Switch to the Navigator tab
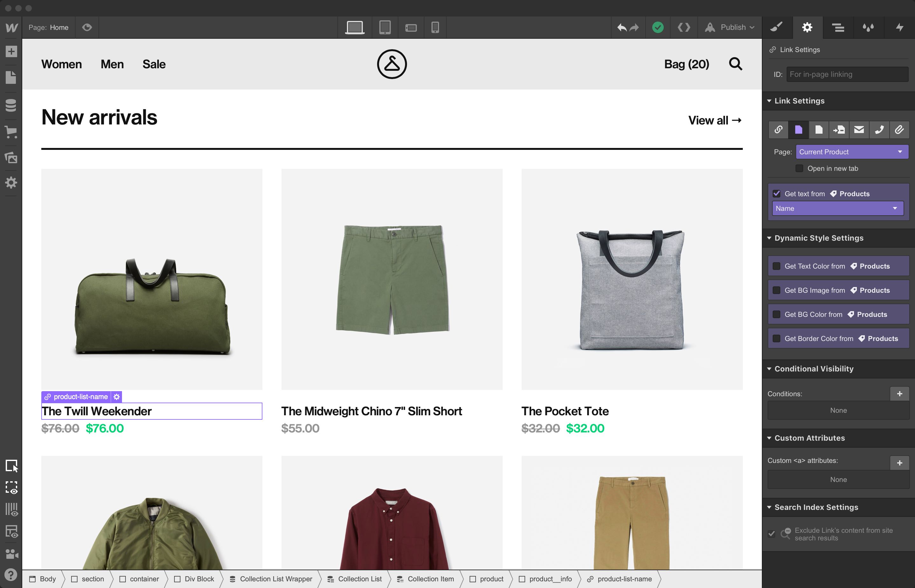This screenshot has width=915, height=588. click(x=838, y=28)
